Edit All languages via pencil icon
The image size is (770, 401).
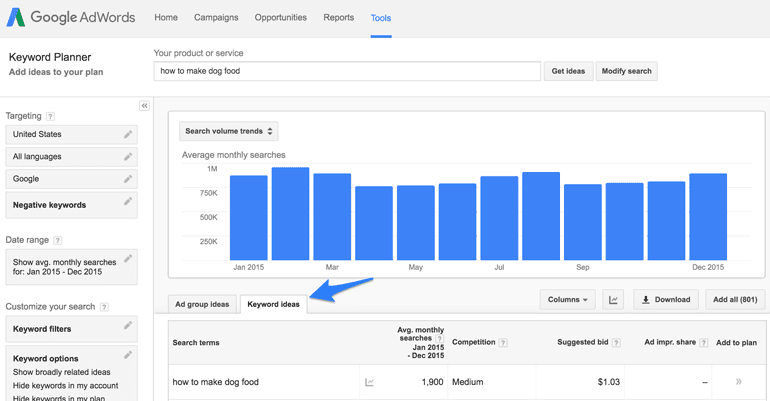pos(128,157)
